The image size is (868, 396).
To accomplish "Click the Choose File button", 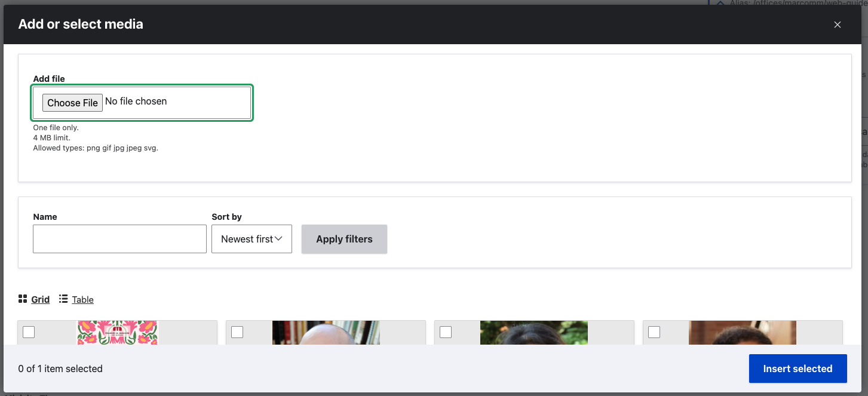I will [x=72, y=103].
